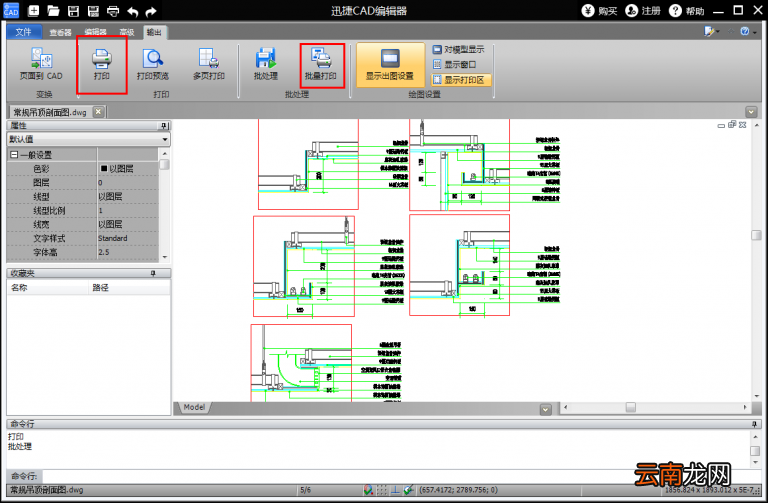768x503 pixels.
Task: Toggle the grid dots icon in status bar
Action: 382,489
